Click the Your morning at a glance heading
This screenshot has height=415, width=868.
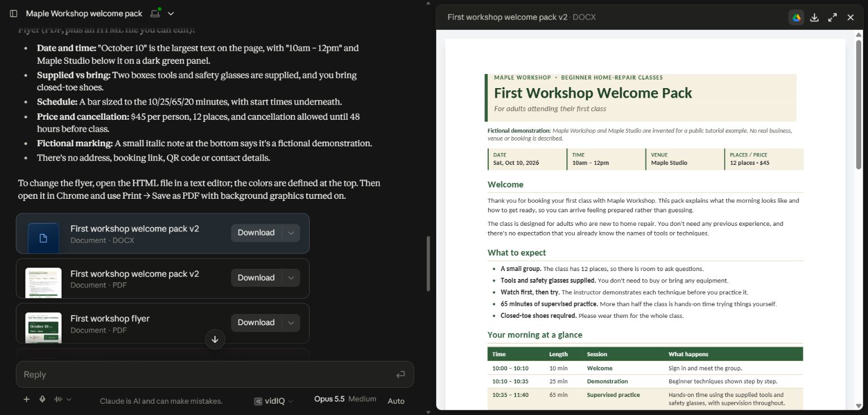coord(535,335)
